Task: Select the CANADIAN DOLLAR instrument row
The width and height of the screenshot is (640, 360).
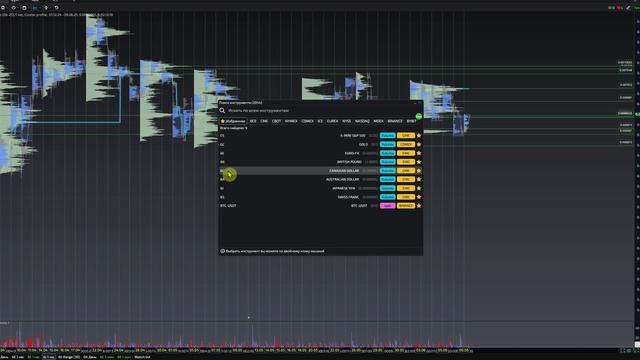Action: [320, 171]
